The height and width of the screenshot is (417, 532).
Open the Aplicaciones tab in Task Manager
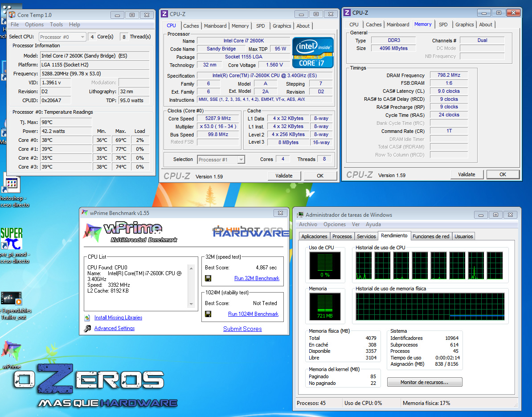tap(314, 236)
